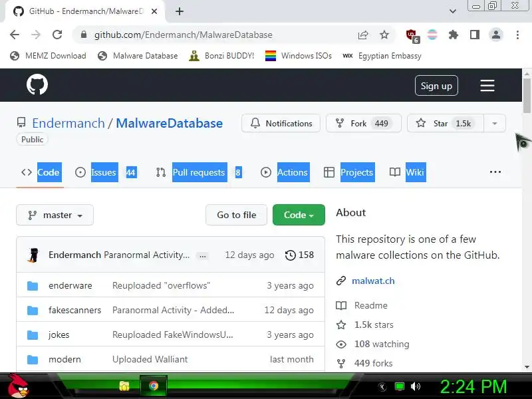Expand hidden tray icons arrow
The image size is (532, 399).
coord(382,386)
